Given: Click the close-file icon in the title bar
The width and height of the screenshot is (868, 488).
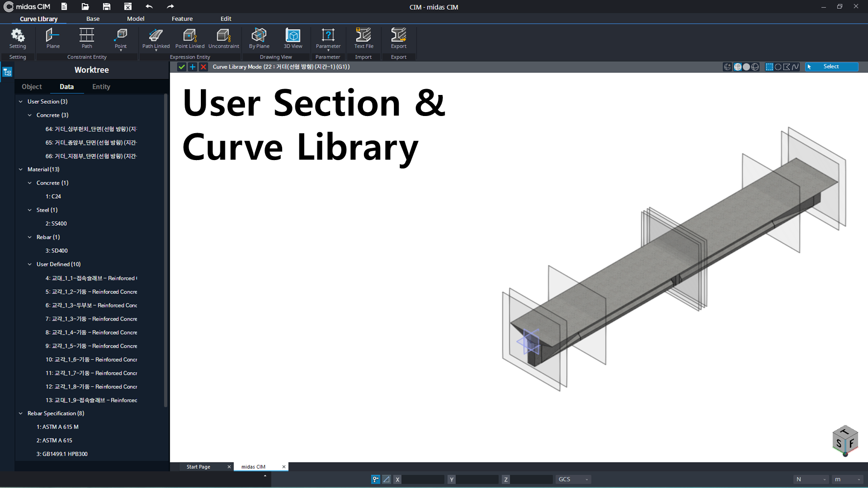Looking at the screenshot, I should 128,6.
